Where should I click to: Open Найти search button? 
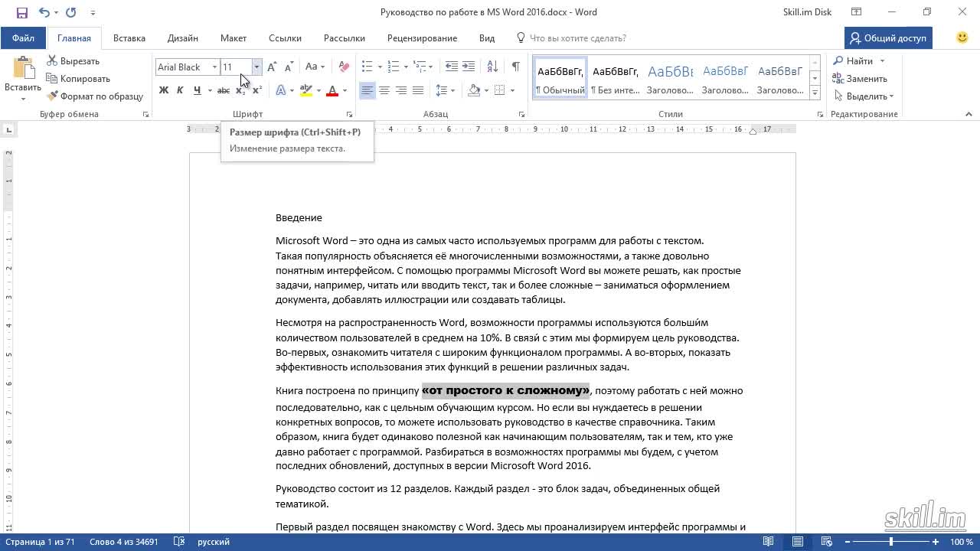(854, 61)
